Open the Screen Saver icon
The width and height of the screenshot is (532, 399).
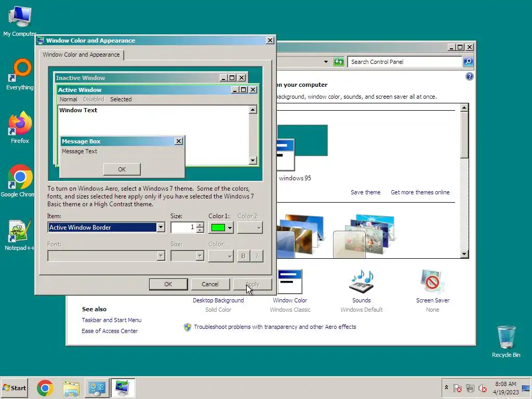tap(433, 282)
